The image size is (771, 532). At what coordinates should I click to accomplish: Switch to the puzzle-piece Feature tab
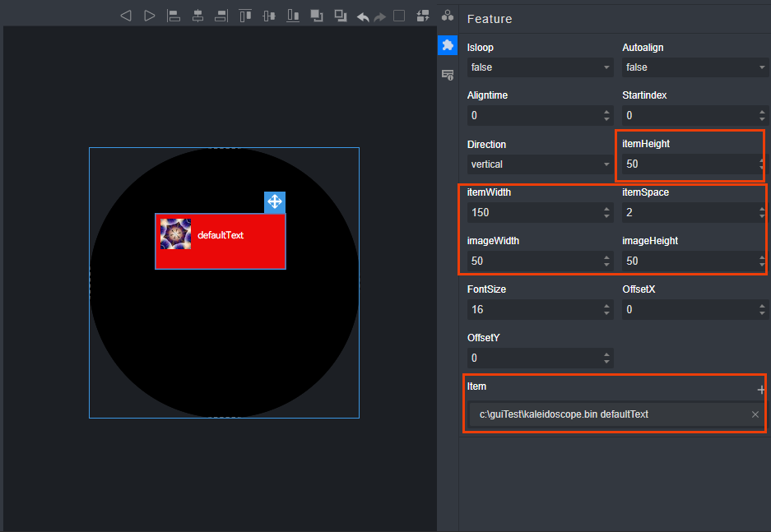[x=447, y=46]
